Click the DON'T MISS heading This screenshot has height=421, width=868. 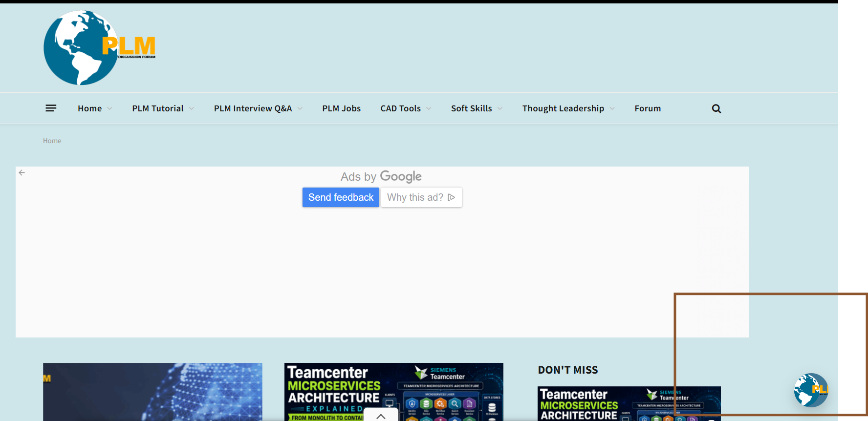[x=568, y=370]
